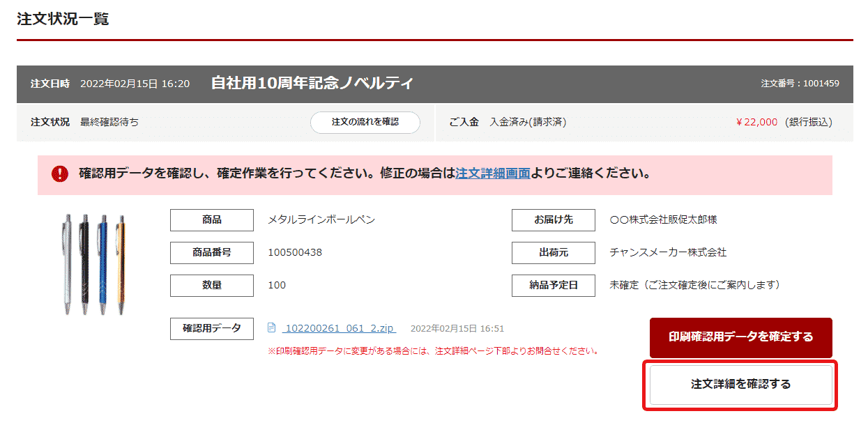Select the order title 自社用10周年記念ノベルティ
The image size is (868, 432).
pyautogui.click(x=312, y=84)
